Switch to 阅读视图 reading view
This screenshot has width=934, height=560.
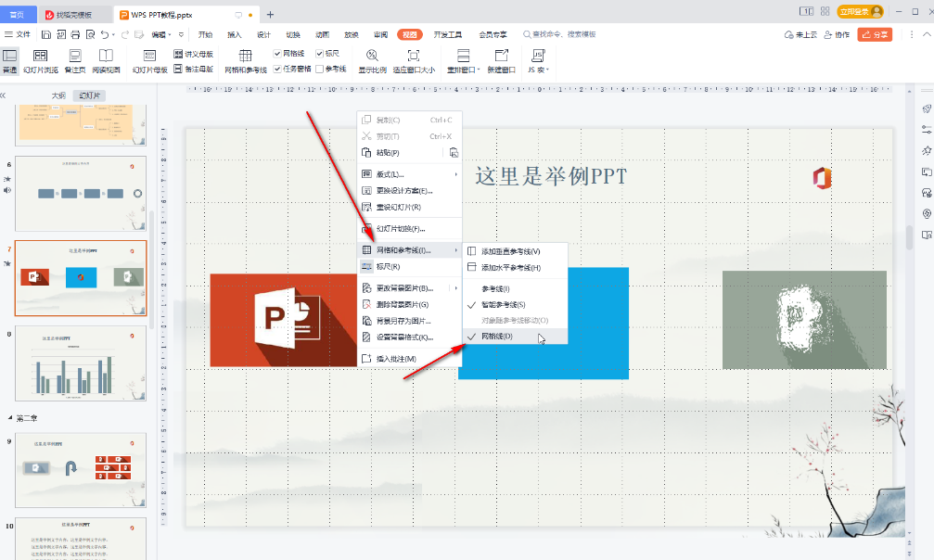[107, 61]
